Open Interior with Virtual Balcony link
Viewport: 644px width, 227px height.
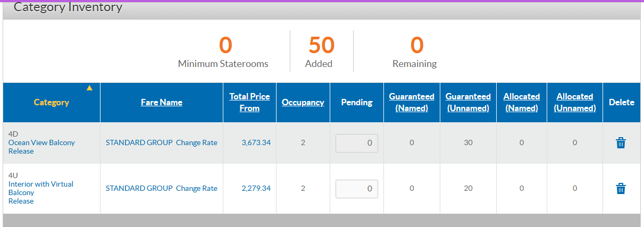click(41, 188)
